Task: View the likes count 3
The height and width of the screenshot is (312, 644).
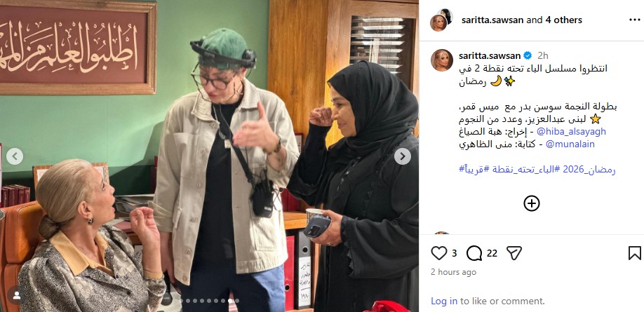Action: coord(455,253)
